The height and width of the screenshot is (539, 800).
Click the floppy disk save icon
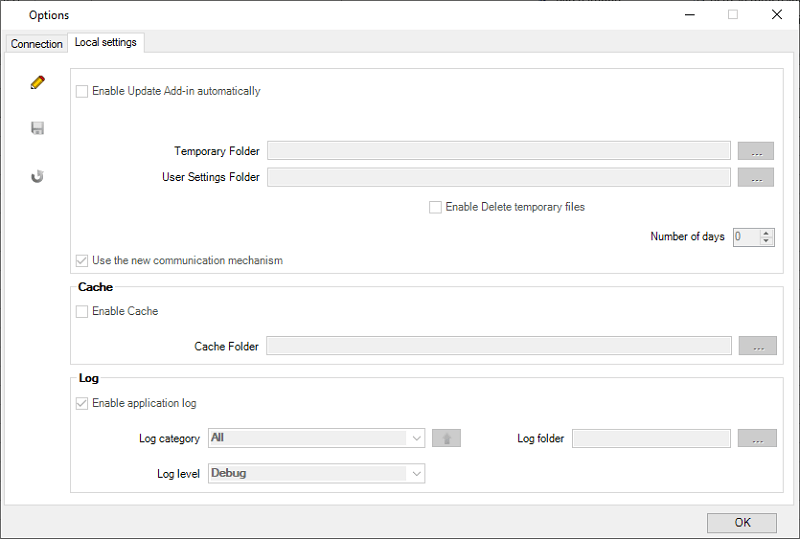point(37,128)
